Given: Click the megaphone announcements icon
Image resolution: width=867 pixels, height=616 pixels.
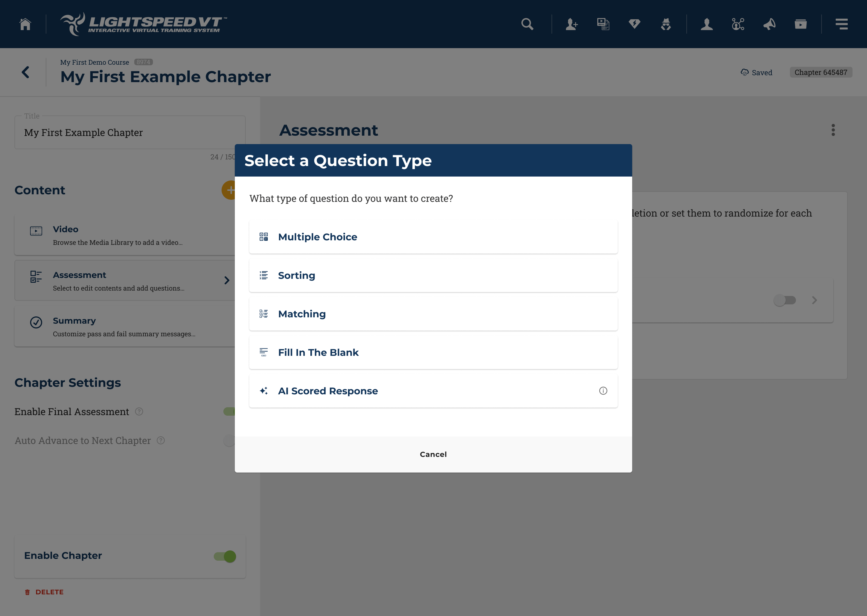Looking at the screenshot, I should pos(769,24).
